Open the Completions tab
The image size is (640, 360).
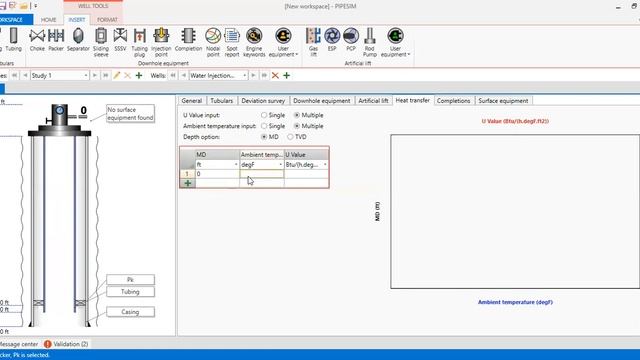(453, 101)
